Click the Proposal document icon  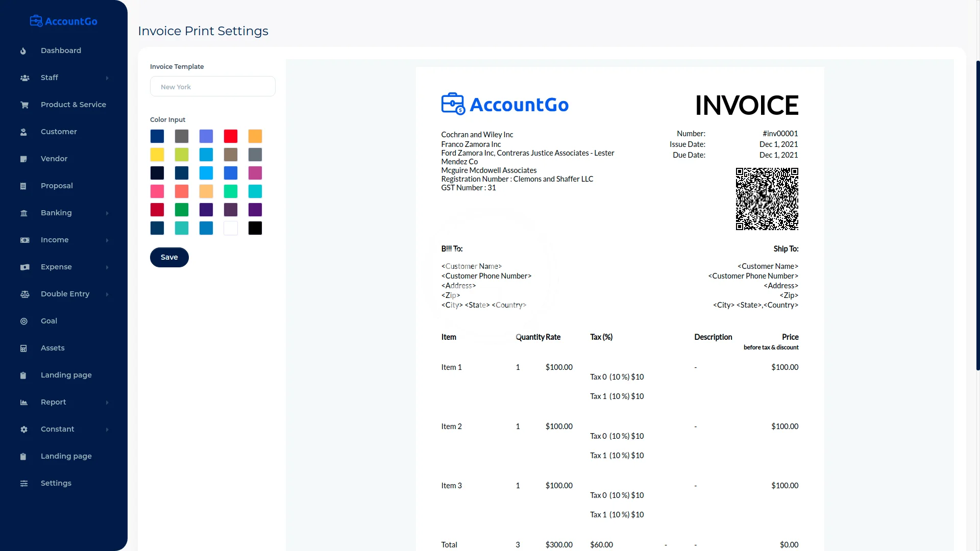click(23, 186)
